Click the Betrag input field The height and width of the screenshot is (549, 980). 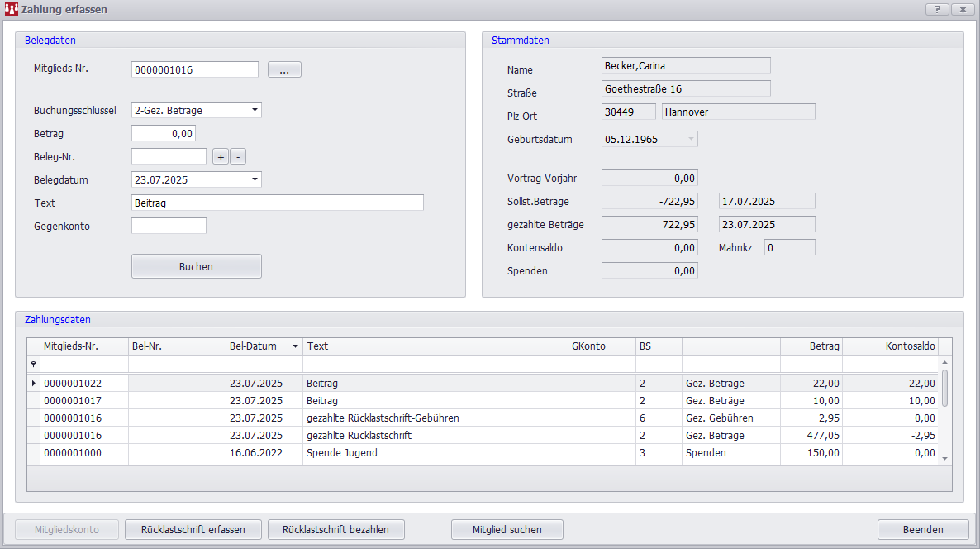point(163,134)
